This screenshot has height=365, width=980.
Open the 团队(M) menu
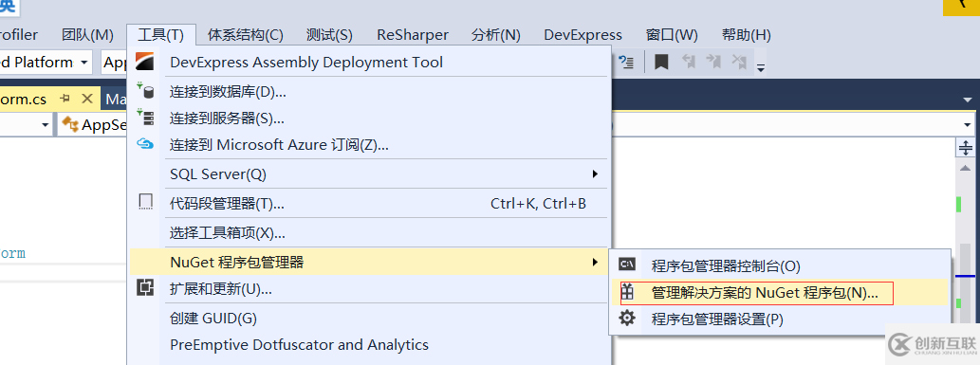87,35
